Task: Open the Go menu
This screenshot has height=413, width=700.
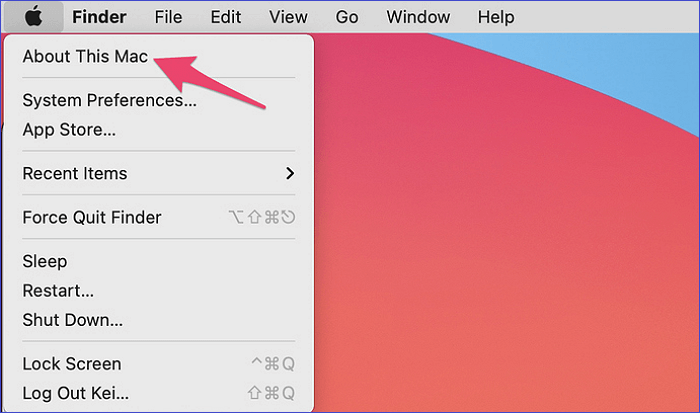Action: [347, 17]
